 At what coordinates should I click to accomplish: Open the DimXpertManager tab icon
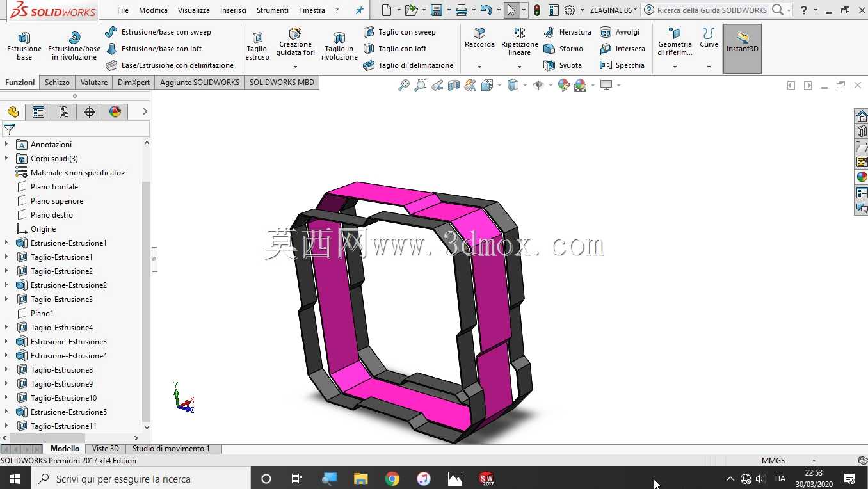tap(90, 112)
